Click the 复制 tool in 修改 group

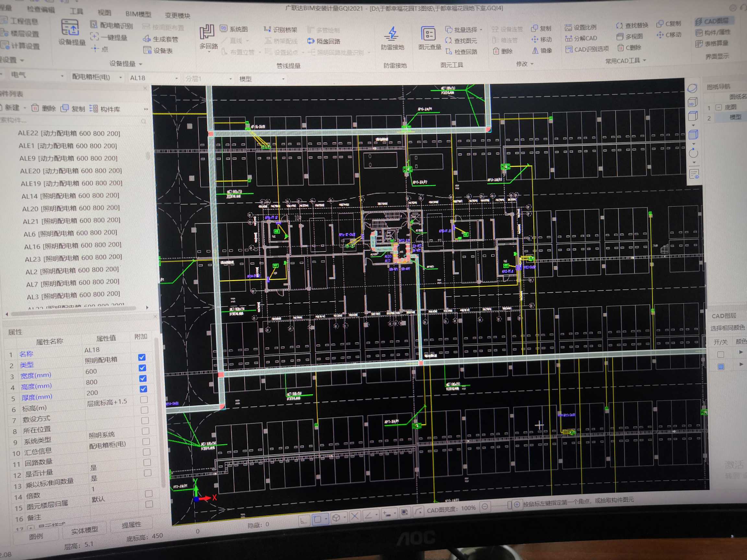pyautogui.click(x=541, y=28)
